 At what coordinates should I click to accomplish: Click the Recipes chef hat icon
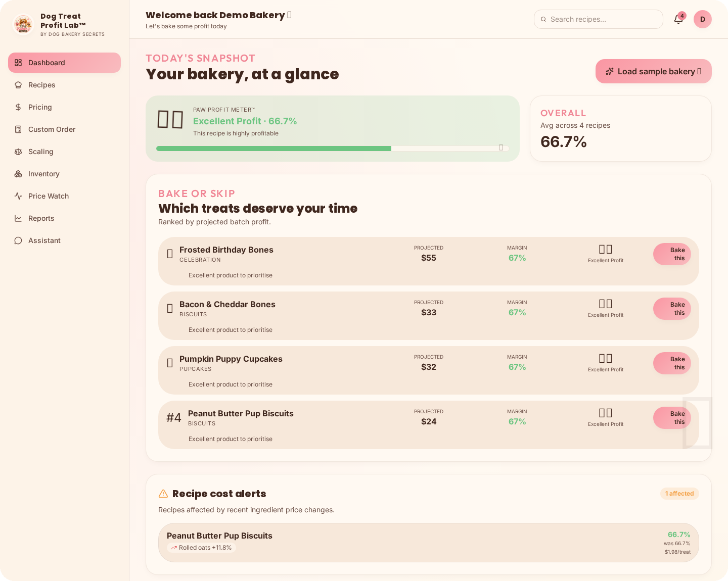point(18,85)
